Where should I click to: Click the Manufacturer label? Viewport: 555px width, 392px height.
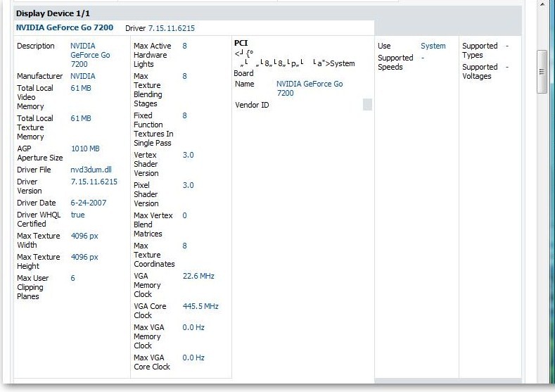[39, 76]
